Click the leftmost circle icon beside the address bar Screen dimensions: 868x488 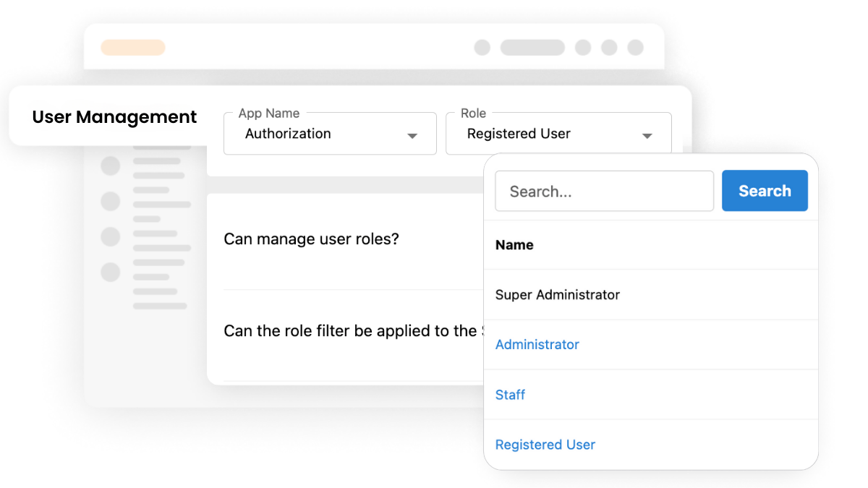(482, 47)
